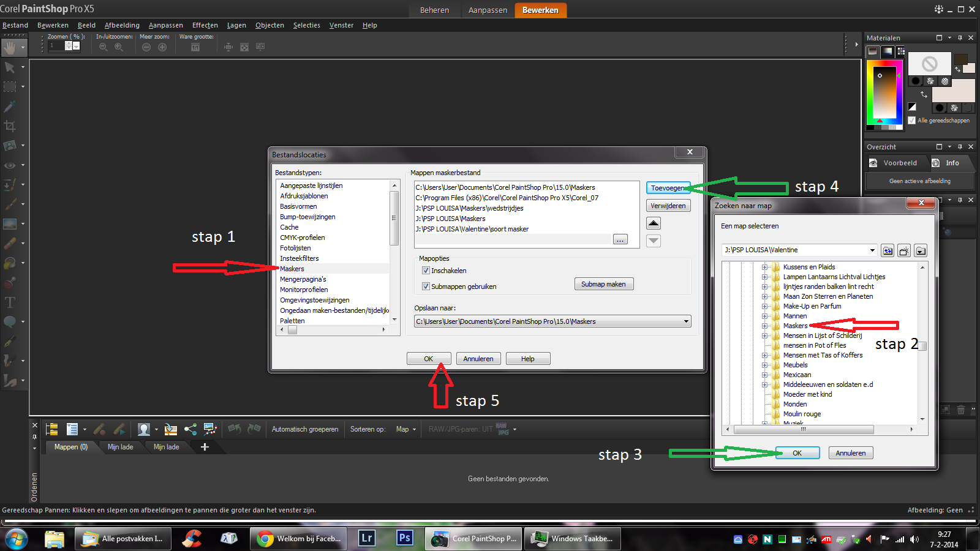Switch to the Beheren workspace tab
Viewport: 980px width, 551px height.
434,10
